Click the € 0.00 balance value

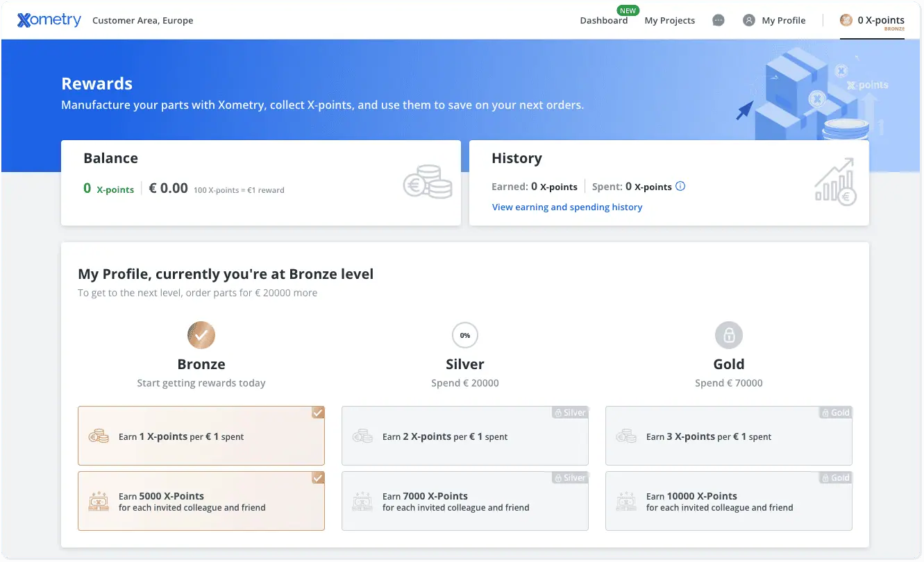coord(169,188)
